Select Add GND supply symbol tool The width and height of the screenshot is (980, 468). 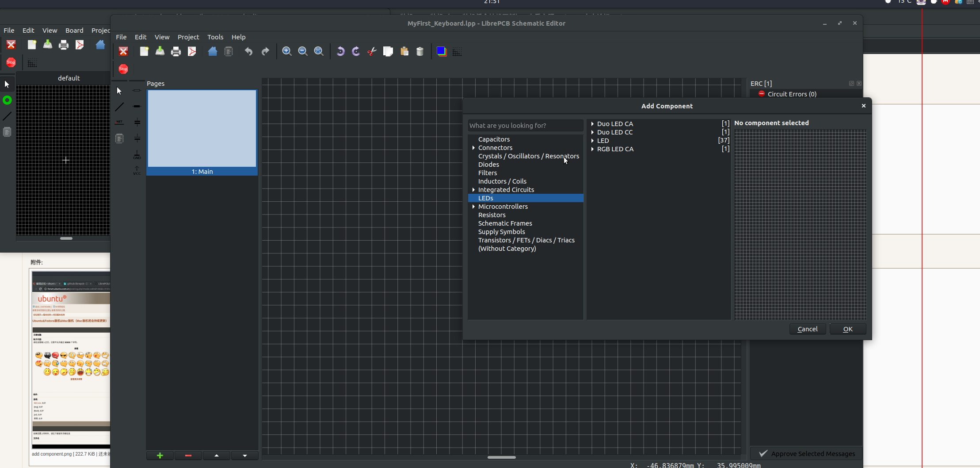click(137, 154)
